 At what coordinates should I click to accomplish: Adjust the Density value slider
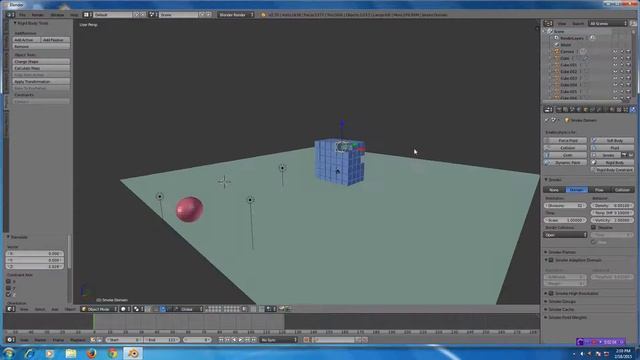point(612,206)
